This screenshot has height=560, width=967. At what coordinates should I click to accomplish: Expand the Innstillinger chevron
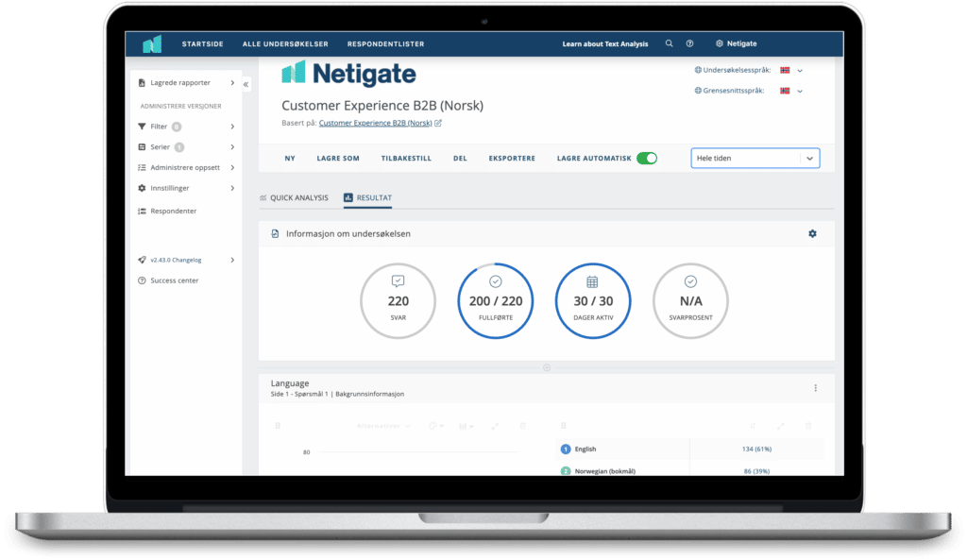[232, 188]
